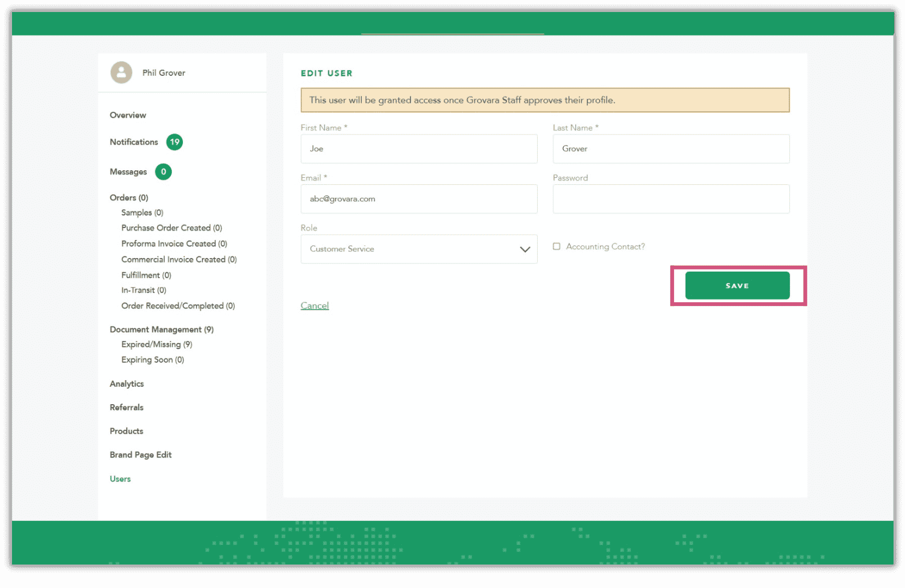Click the Accounting Contact? label
The width and height of the screenshot is (905, 588).
click(x=605, y=247)
